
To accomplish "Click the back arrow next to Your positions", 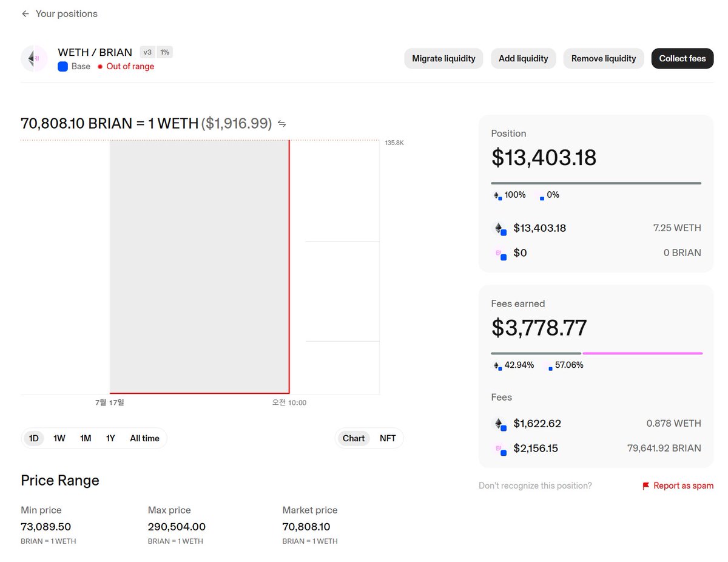I will tap(25, 13).
